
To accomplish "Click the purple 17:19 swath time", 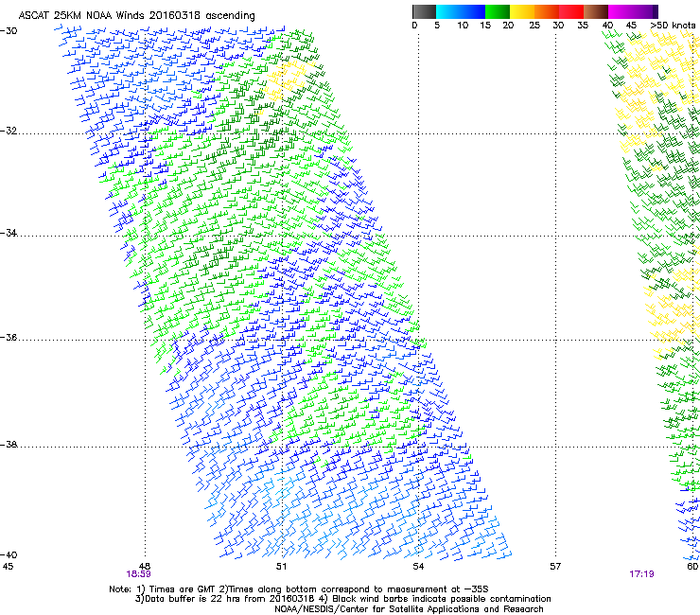I will click(641, 574).
